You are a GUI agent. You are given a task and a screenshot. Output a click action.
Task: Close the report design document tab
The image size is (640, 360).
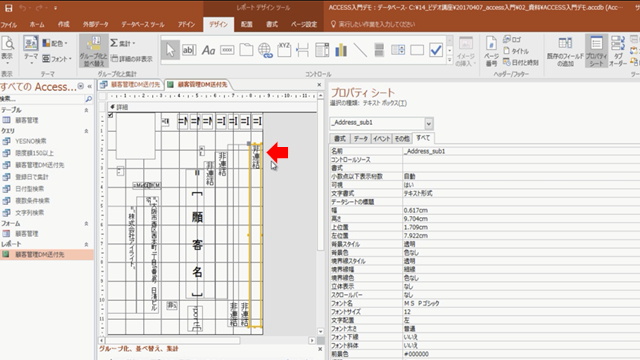coord(319,84)
